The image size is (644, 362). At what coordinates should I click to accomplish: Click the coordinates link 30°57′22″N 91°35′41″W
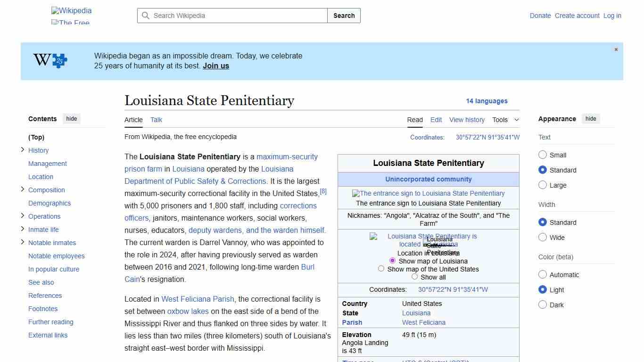coord(487,137)
